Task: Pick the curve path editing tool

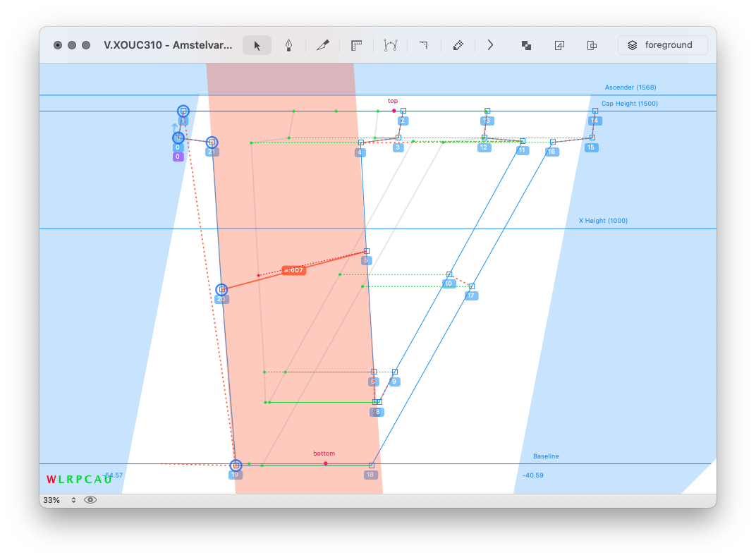Action: click(x=390, y=45)
